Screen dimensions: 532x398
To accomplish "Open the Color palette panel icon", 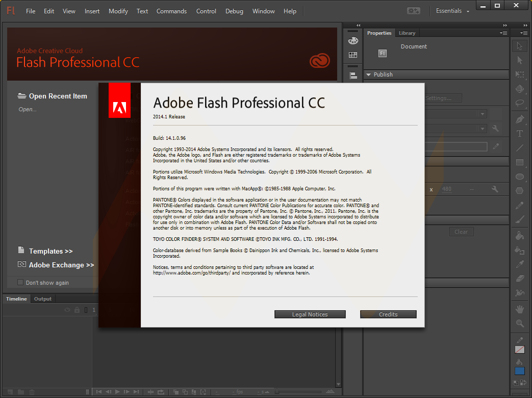I will tap(353, 41).
